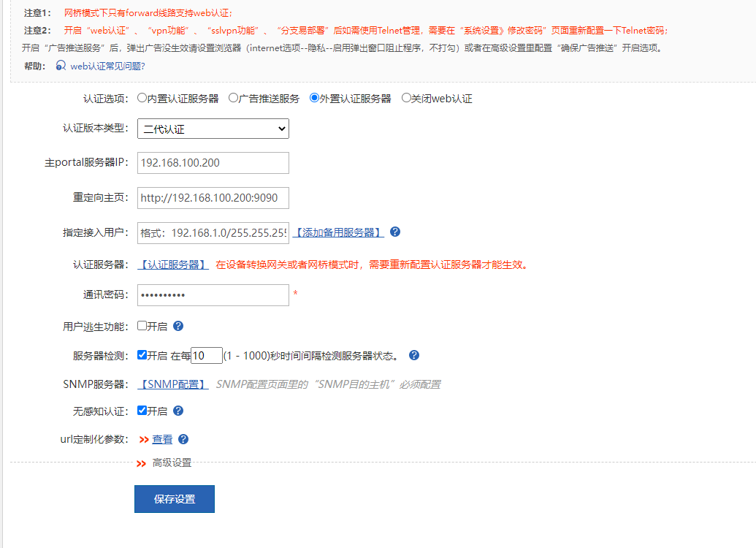Select 内置认证服务器 radio option
Image resolution: width=756 pixels, height=548 pixels.
(142, 98)
